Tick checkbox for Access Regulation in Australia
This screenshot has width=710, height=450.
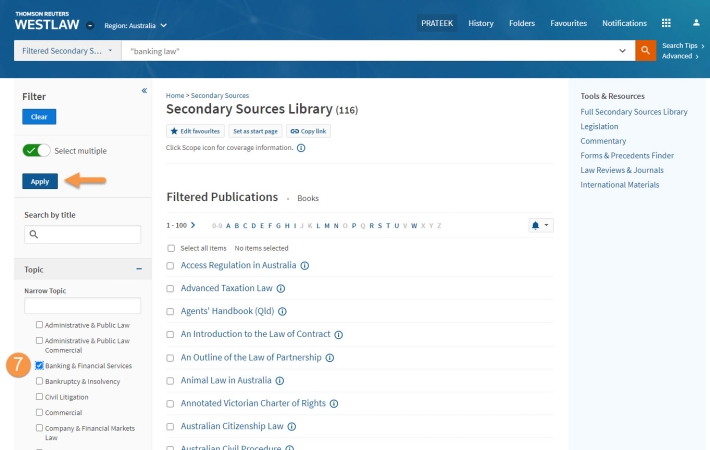(x=170, y=266)
